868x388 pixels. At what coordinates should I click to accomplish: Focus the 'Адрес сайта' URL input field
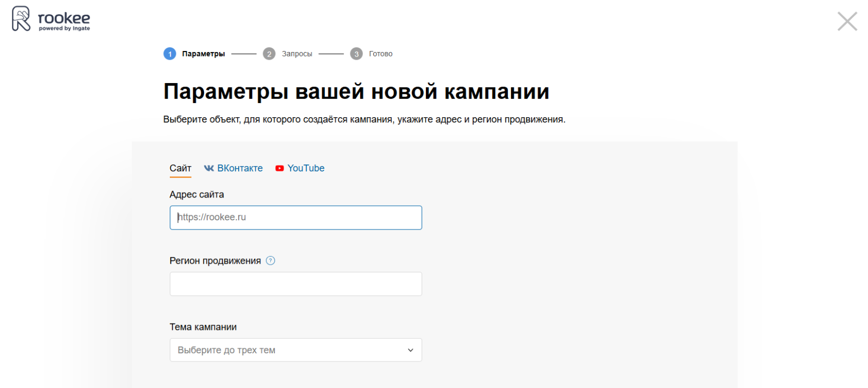296,218
